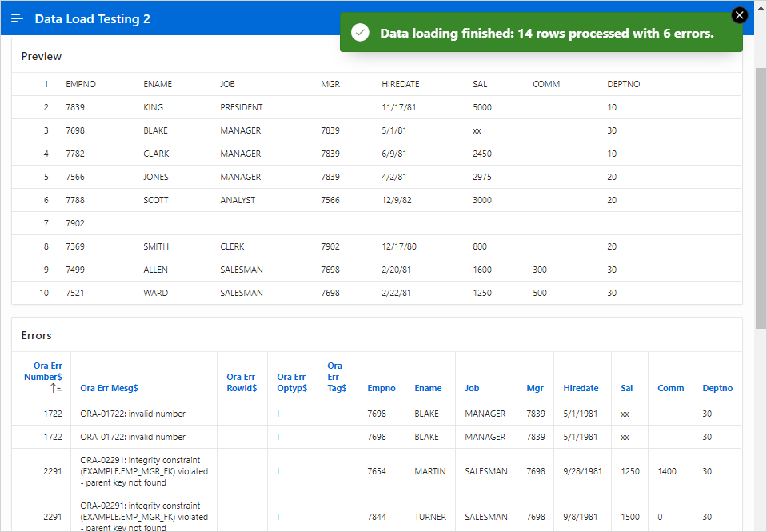
Task: Sort by Ora Err Number$ column
Action: [x=43, y=371]
